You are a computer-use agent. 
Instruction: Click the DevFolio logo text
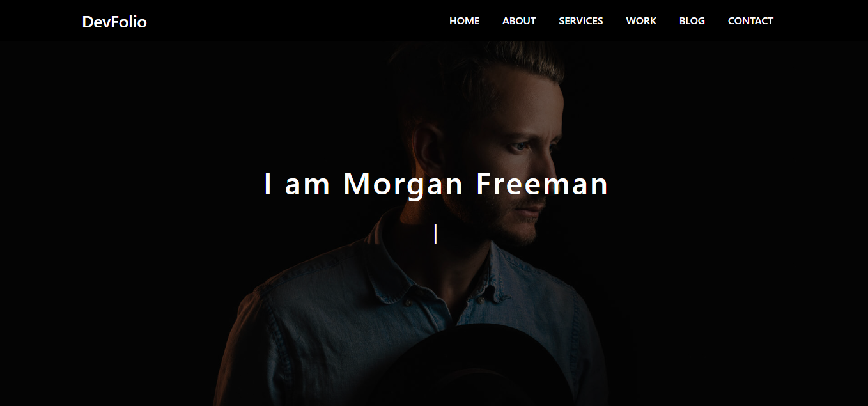(x=114, y=22)
